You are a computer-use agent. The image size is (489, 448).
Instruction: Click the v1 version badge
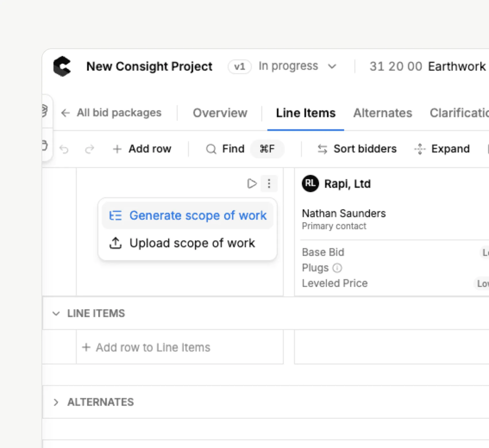(x=239, y=67)
